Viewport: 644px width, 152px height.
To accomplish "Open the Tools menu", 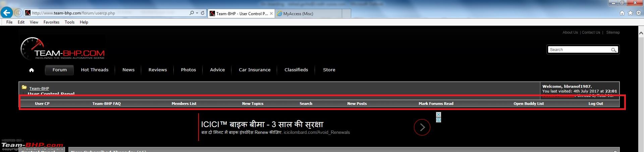I will (69, 22).
